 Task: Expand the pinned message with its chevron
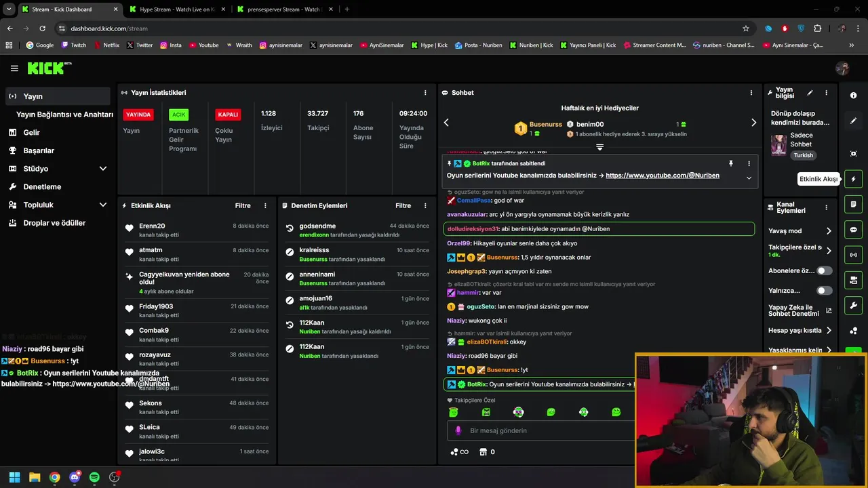(x=749, y=178)
